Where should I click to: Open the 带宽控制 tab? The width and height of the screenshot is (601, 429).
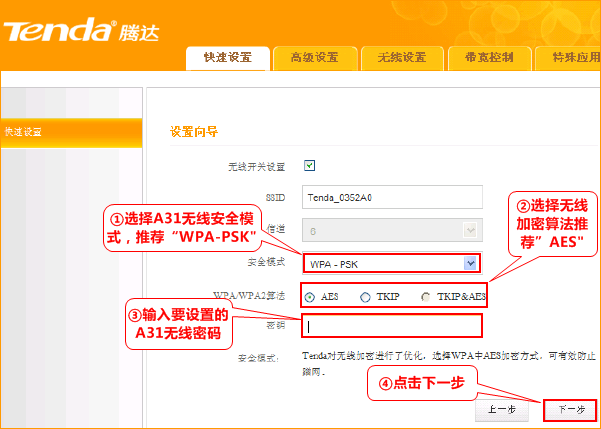tap(482, 58)
